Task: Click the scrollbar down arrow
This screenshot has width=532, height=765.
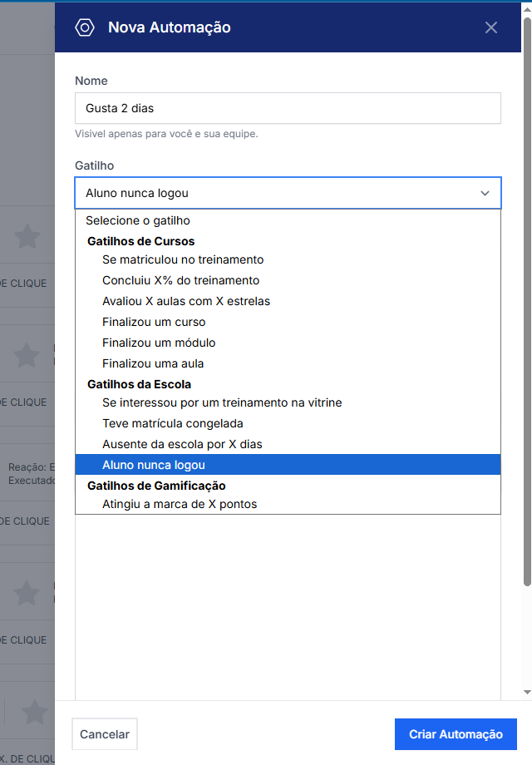Action: pyautogui.click(x=527, y=692)
